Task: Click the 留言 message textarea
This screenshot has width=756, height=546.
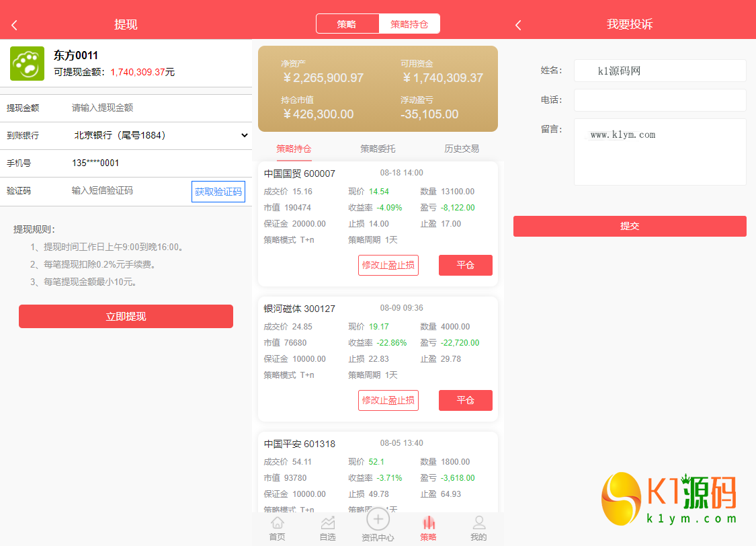Action: point(660,152)
